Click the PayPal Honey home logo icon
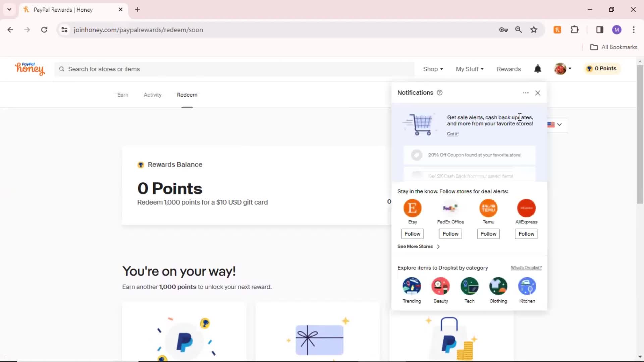The width and height of the screenshot is (644, 362). click(30, 68)
